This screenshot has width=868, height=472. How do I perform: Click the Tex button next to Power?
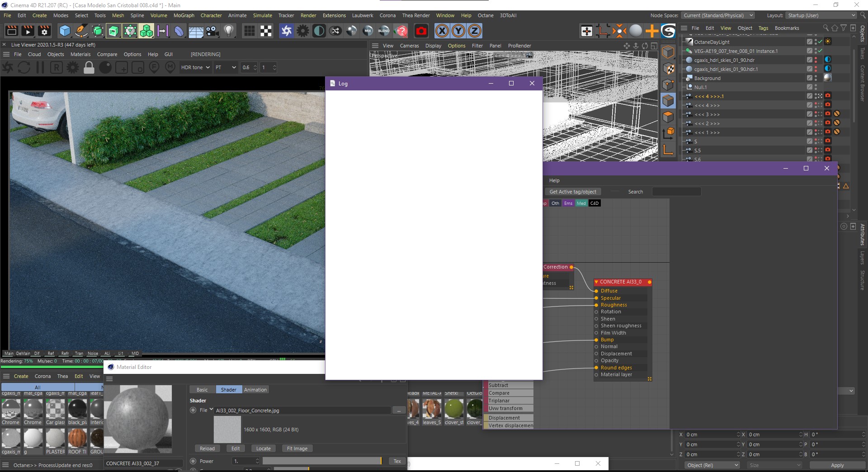tap(397, 461)
